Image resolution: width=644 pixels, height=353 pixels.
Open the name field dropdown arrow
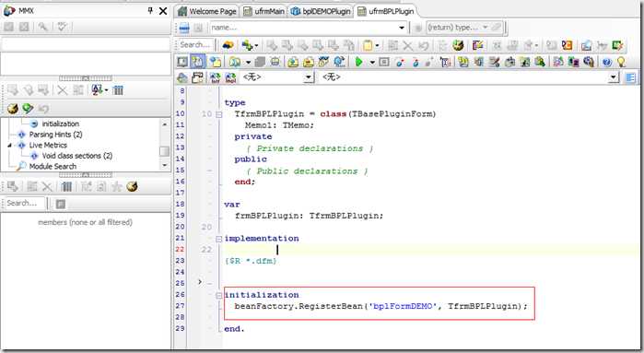coord(402,28)
